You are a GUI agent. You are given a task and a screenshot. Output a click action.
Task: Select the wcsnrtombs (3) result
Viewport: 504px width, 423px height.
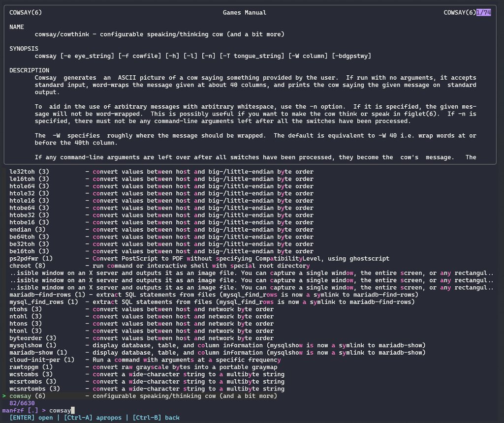[147, 389]
